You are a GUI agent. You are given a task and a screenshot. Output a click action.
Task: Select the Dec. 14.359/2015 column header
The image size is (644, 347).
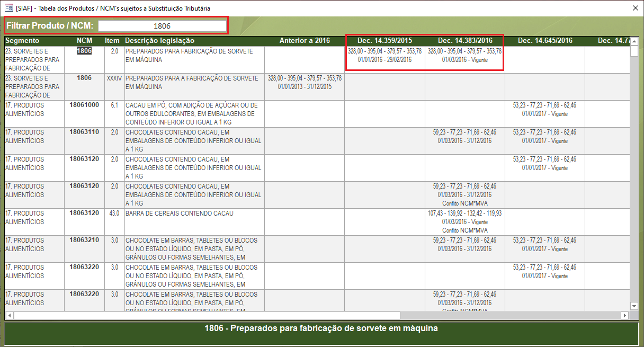tap(384, 41)
